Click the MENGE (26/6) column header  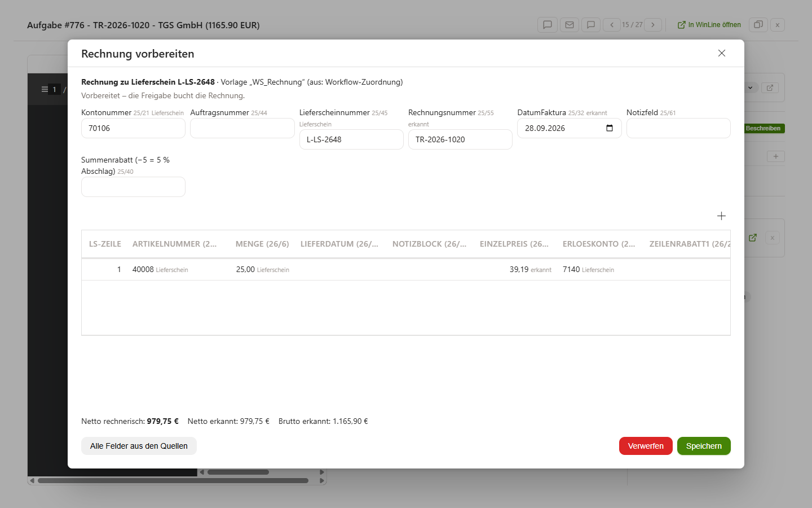click(262, 244)
